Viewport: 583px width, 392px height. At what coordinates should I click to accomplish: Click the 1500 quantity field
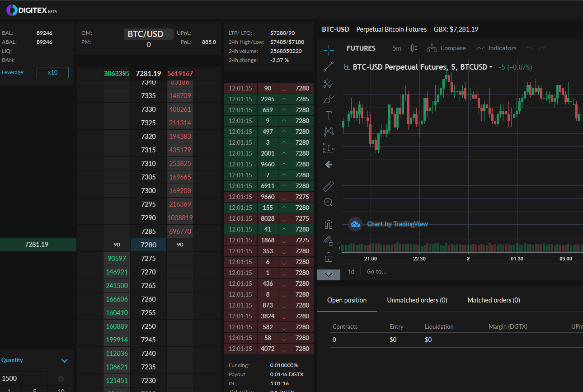coord(11,378)
